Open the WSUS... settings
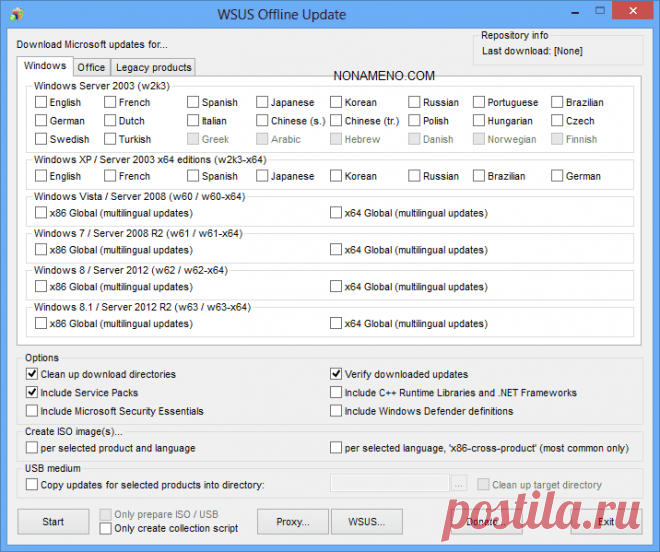660x552 pixels. tap(367, 521)
